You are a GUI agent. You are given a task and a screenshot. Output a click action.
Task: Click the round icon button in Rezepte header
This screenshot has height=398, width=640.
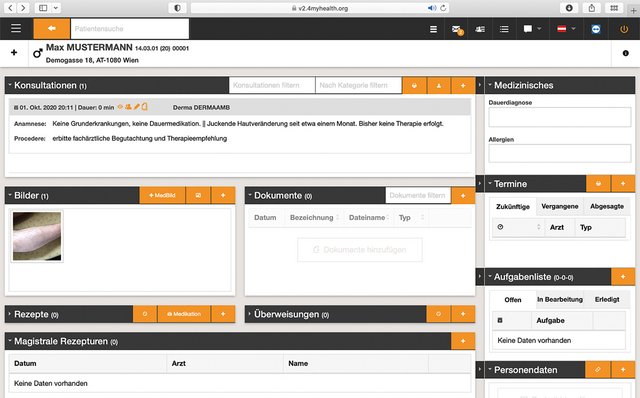pos(145,314)
